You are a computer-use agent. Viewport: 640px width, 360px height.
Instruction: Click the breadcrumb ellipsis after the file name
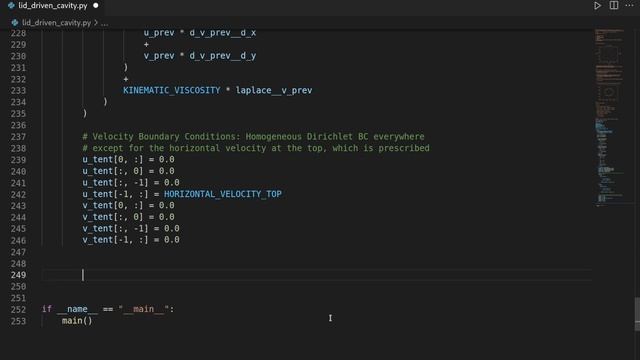click(x=104, y=23)
